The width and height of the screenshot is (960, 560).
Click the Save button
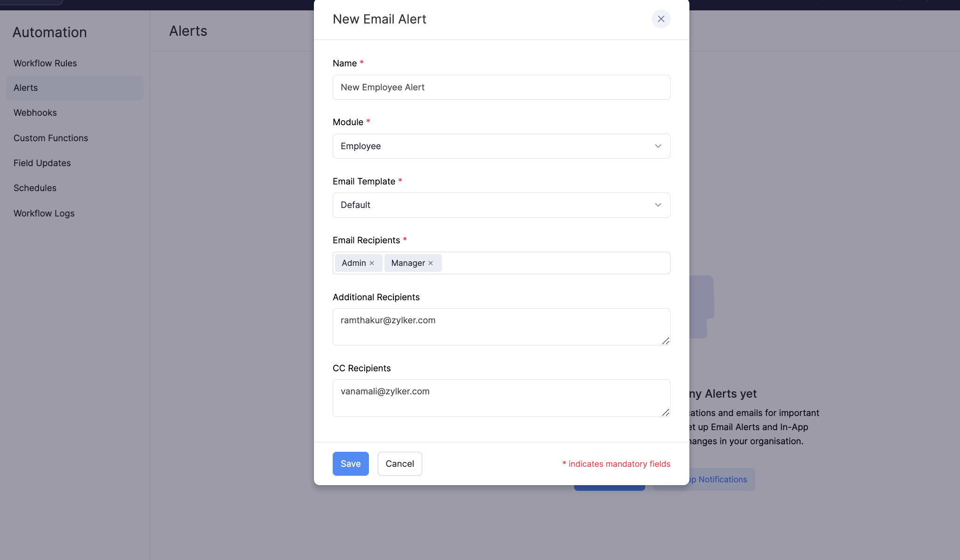pos(350,464)
